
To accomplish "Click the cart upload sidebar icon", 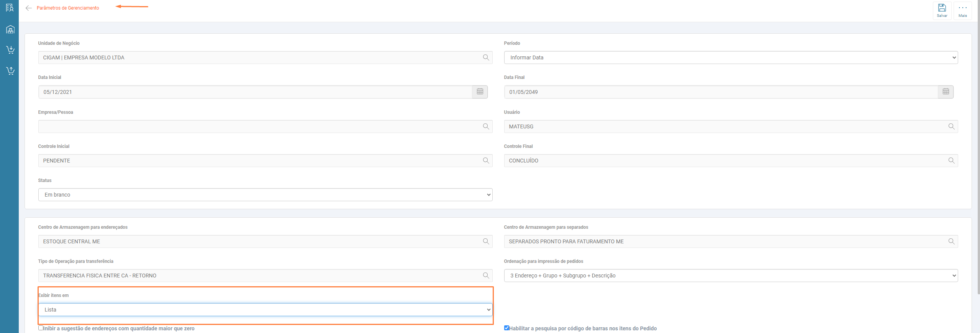I will click(x=10, y=71).
